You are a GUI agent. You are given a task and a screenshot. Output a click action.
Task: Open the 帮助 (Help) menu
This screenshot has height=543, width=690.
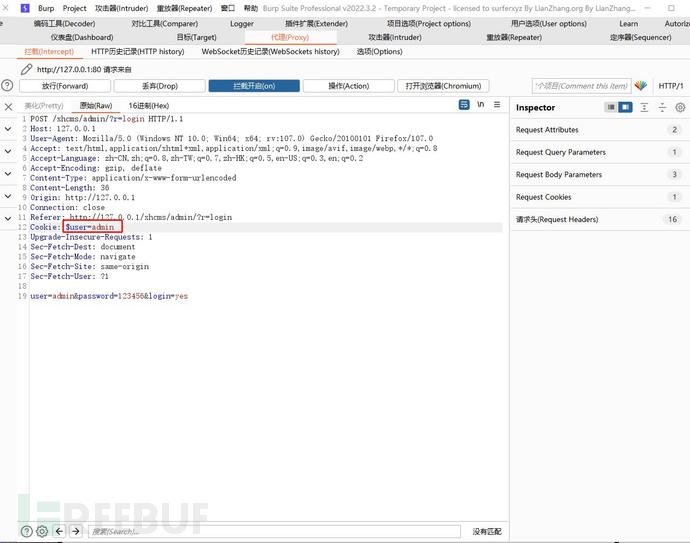point(251,8)
